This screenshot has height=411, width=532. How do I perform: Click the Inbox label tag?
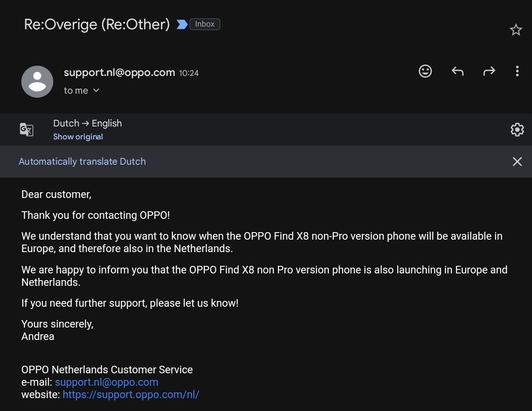[x=205, y=24]
